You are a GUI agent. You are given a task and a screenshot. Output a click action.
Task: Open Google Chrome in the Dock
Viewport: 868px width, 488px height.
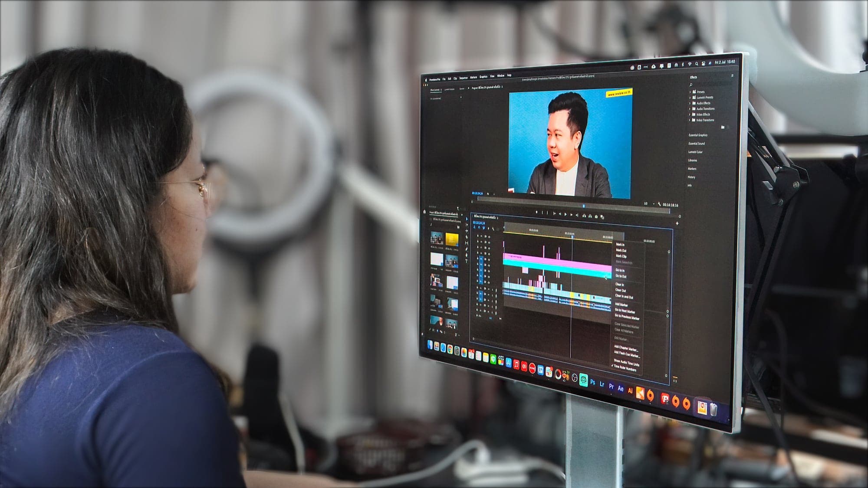click(x=450, y=350)
